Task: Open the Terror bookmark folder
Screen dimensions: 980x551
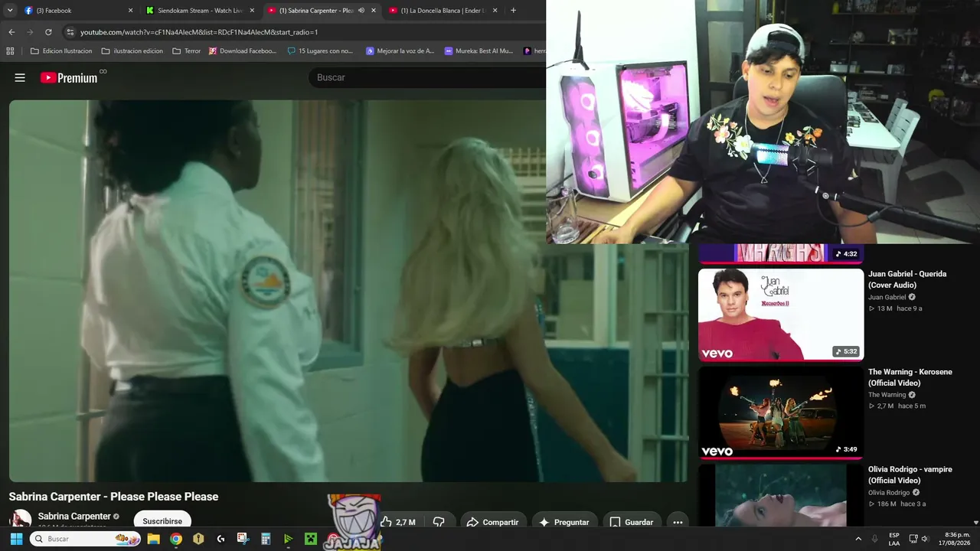Action: point(187,51)
